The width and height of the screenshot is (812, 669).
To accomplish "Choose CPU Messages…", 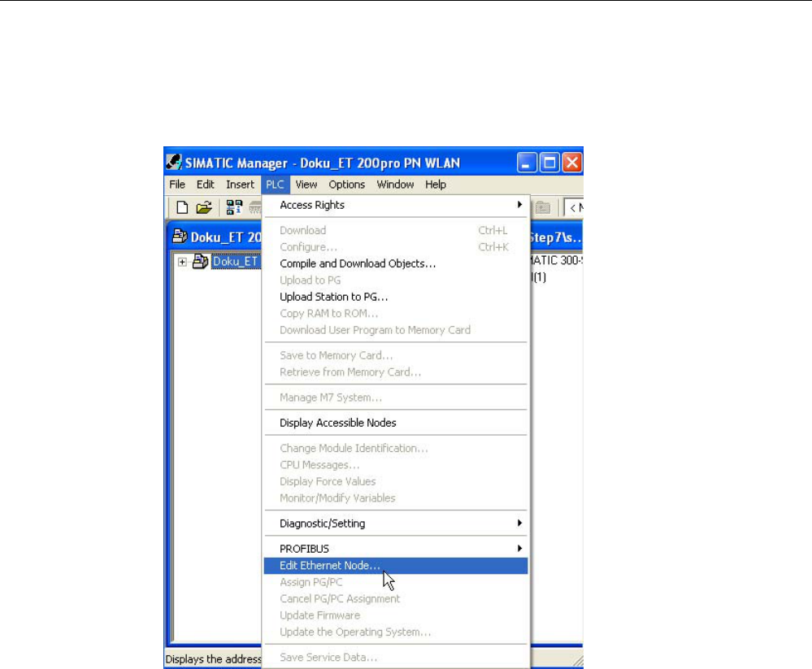I will pyautogui.click(x=396, y=464).
